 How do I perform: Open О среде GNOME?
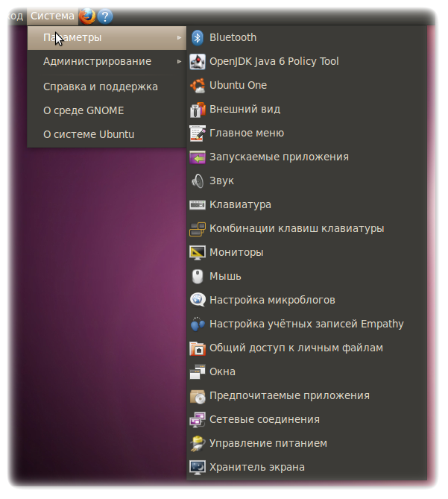(x=83, y=110)
